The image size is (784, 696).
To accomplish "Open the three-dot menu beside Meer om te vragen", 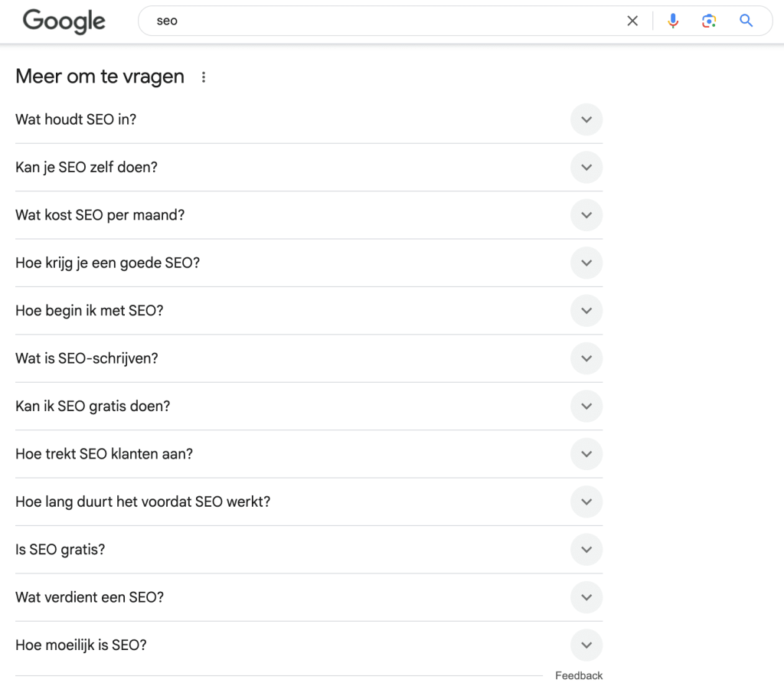I will coord(204,77).
